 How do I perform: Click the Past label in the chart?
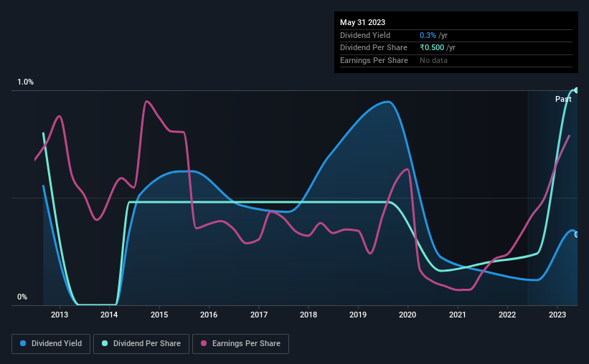point(563,99)
